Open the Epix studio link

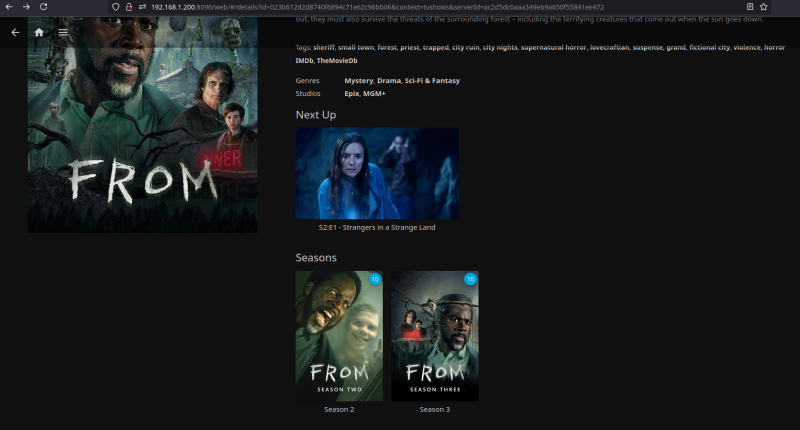tap(352, 94)
